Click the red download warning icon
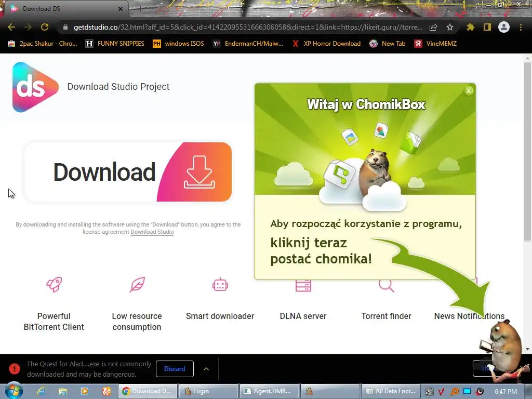Viewport: 532px width, 399px height. (14, 369)
